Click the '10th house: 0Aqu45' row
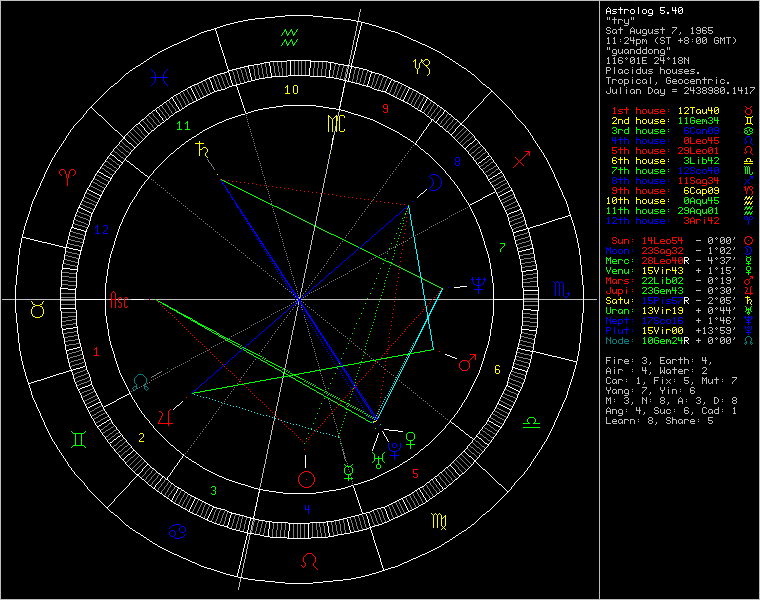The image size is (760, 600). pos(680,201)
